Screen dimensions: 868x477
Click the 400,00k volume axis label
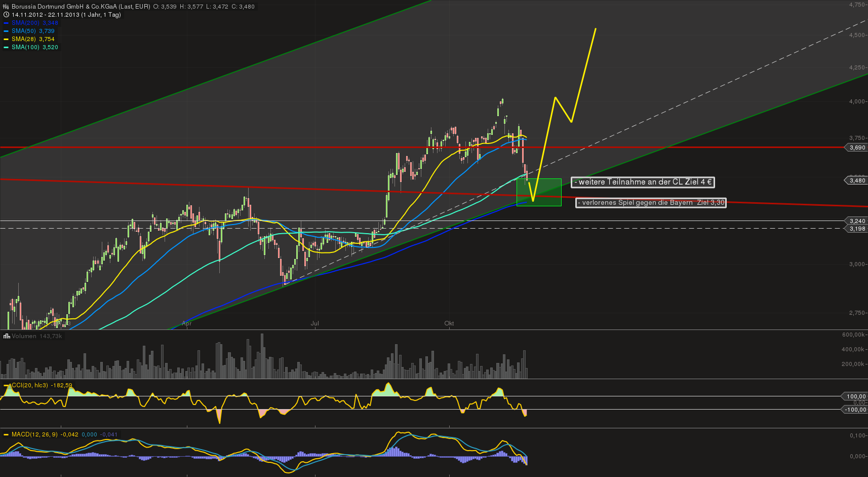854,349
